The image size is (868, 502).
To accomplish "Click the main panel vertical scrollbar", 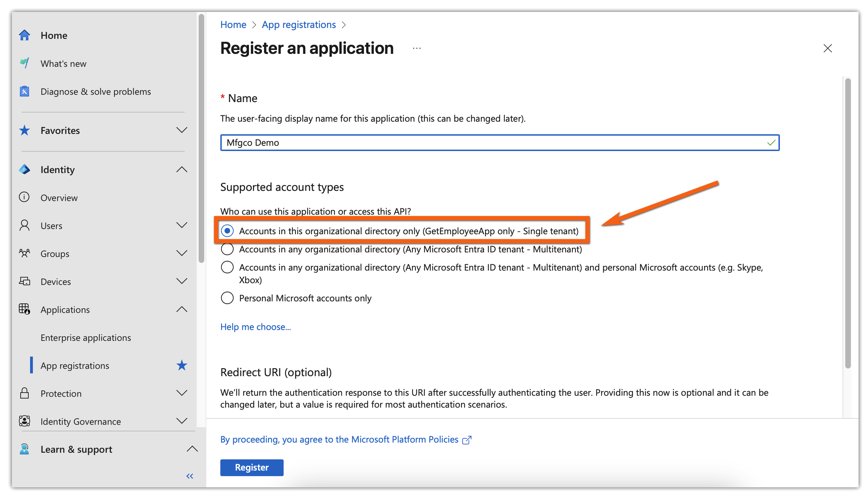I will point(848,224).
